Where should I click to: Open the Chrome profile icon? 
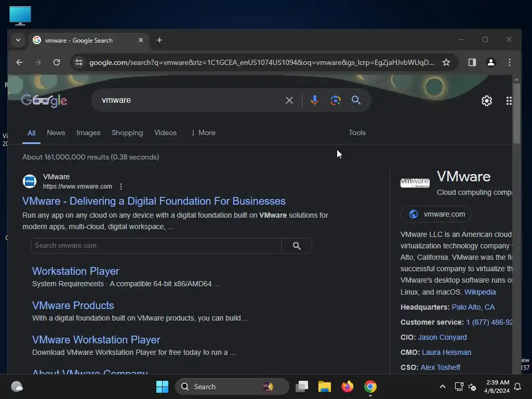click(490, 62)
